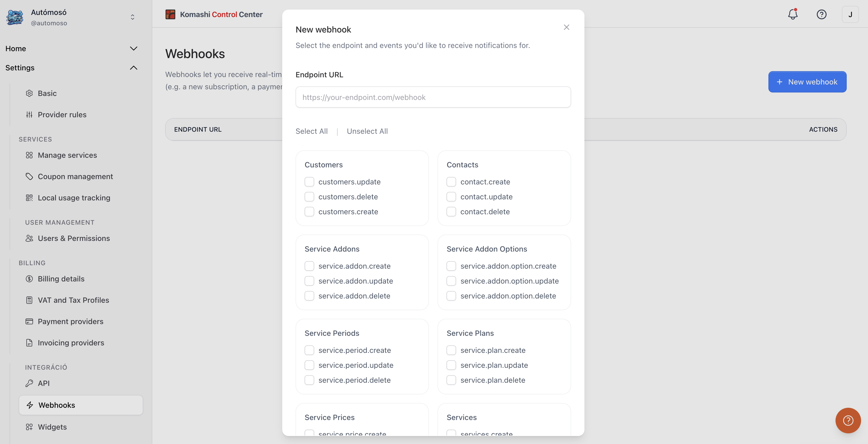This screenshot has height=444, width=868.
Task: Select service.addon.option.create checkbox
Action: 451,266
